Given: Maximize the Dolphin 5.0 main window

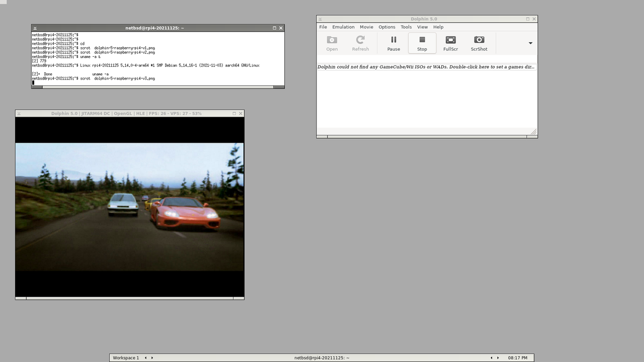Looking at the screenshot, I should click(x=528, y=19).
